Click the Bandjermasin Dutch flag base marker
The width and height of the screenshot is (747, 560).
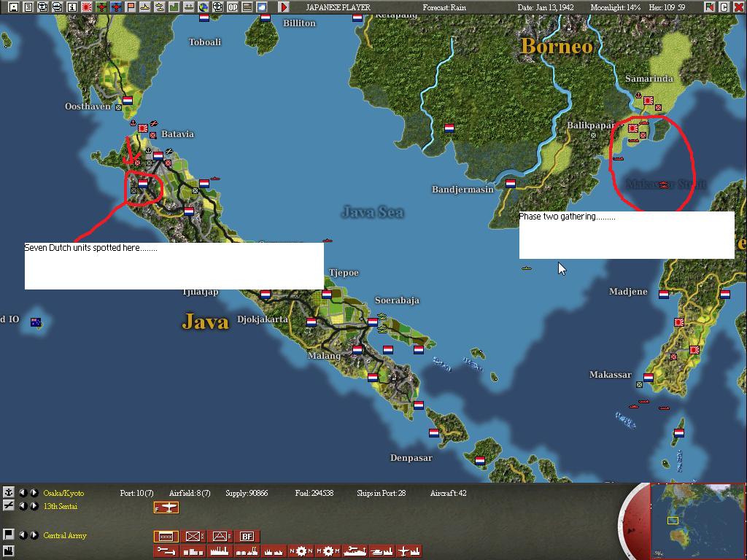[511, 183]
